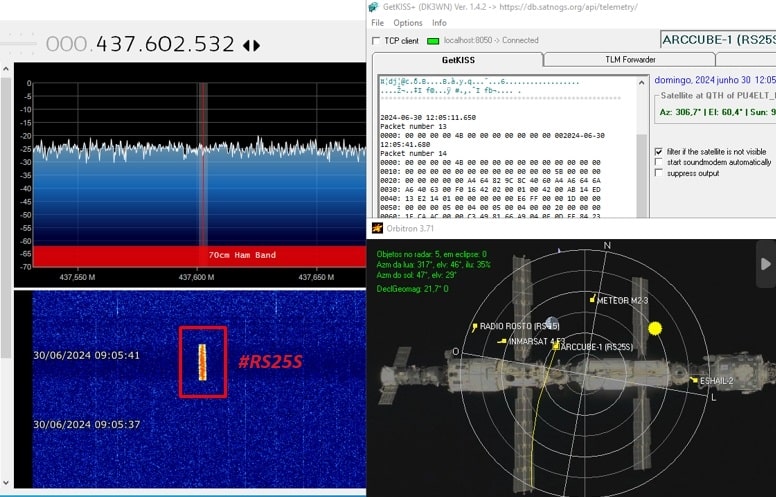This screenshot has width=776, height=497.
Task: Enable start soundmodem automatically
Action: pos(658,162)
